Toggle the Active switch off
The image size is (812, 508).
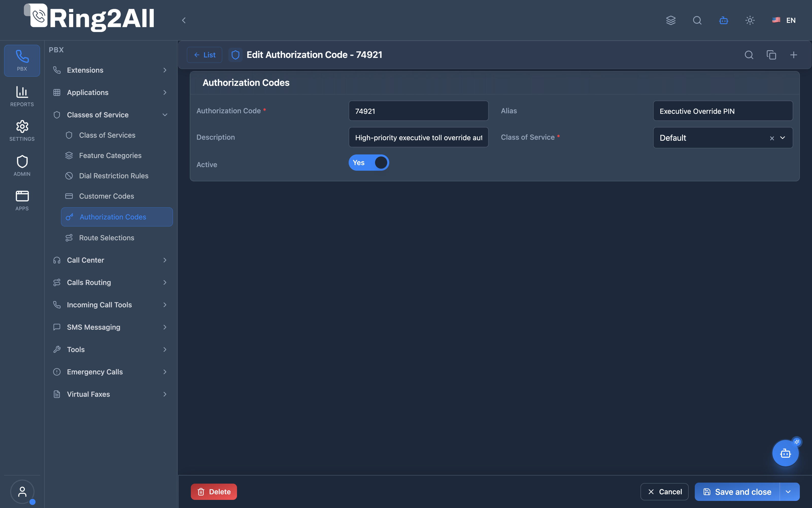[369, 163]
